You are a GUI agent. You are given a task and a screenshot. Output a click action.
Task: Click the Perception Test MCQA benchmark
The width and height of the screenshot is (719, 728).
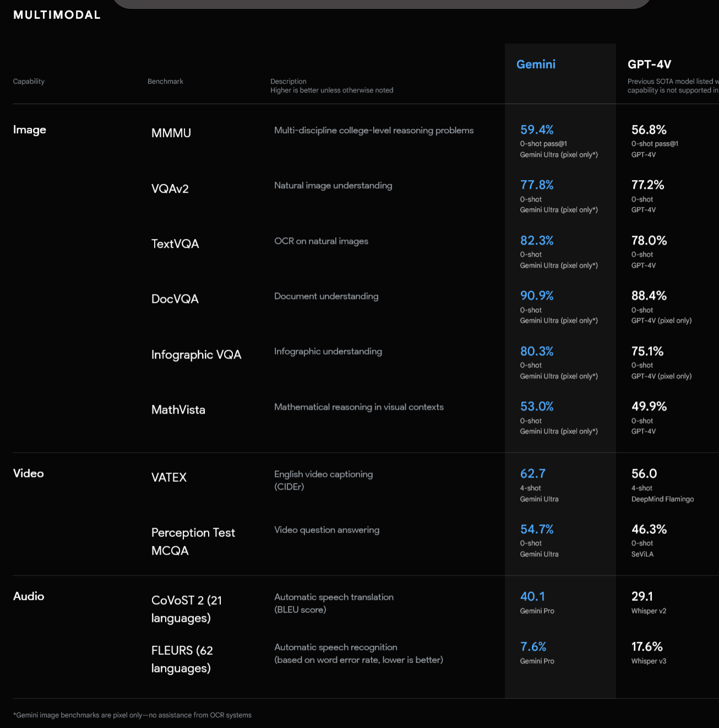point(193,542)
